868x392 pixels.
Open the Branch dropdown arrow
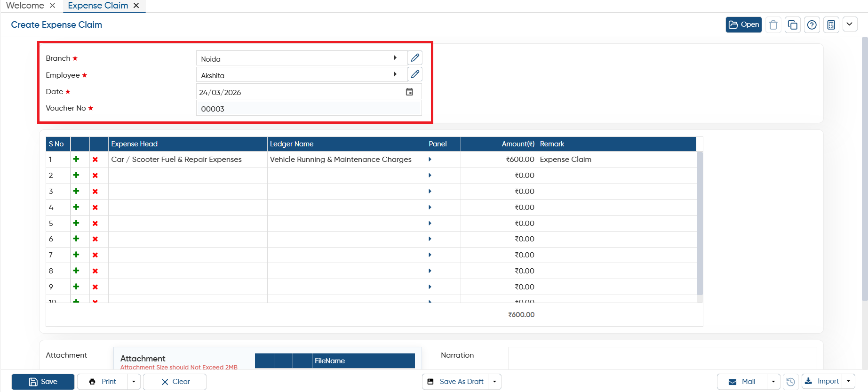[395, 58]
